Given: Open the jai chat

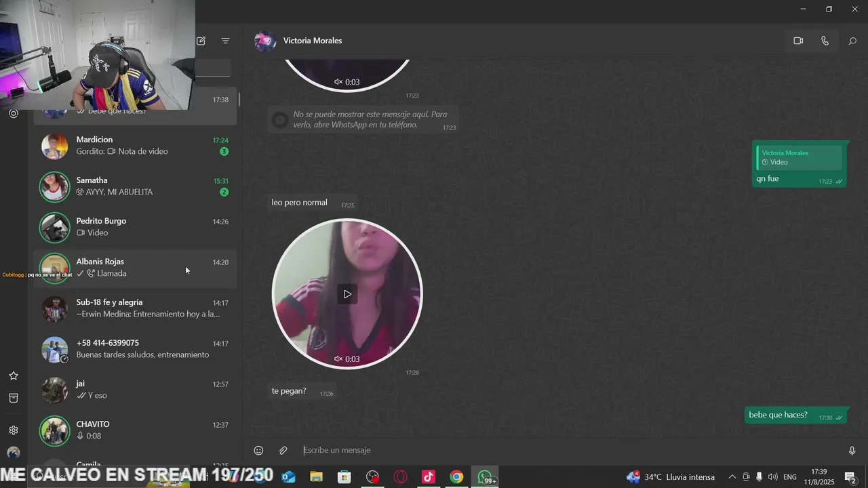Looking at the screenshot, I should point(135,389).
